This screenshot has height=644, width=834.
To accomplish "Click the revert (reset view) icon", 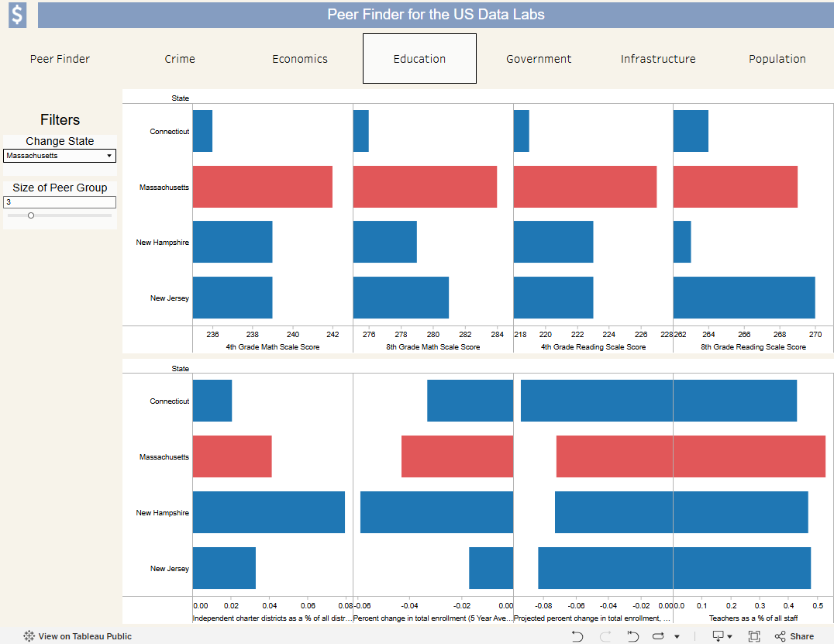I will pyautogui.click(x=632, y=636).
